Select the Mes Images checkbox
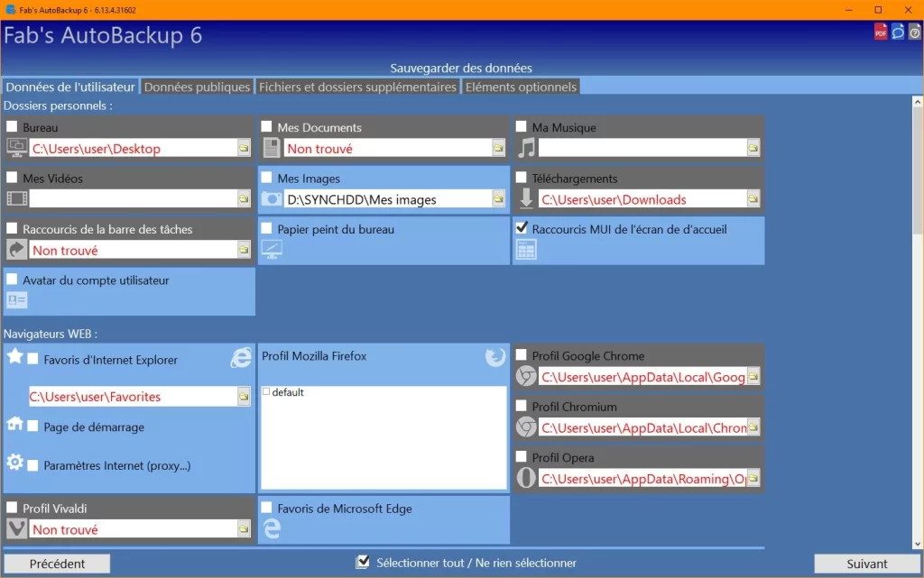The width and height of the screenshot is (924, 578). 266,177
